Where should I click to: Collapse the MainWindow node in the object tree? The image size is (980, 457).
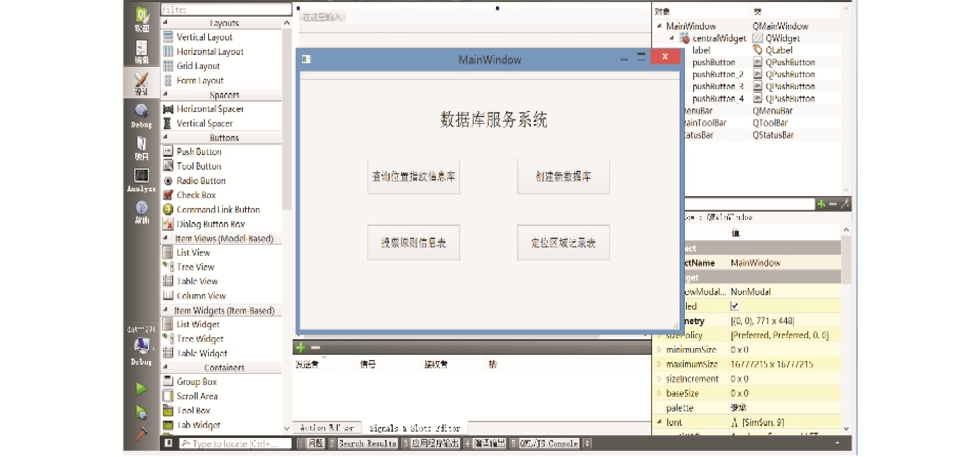pos(659,26)
